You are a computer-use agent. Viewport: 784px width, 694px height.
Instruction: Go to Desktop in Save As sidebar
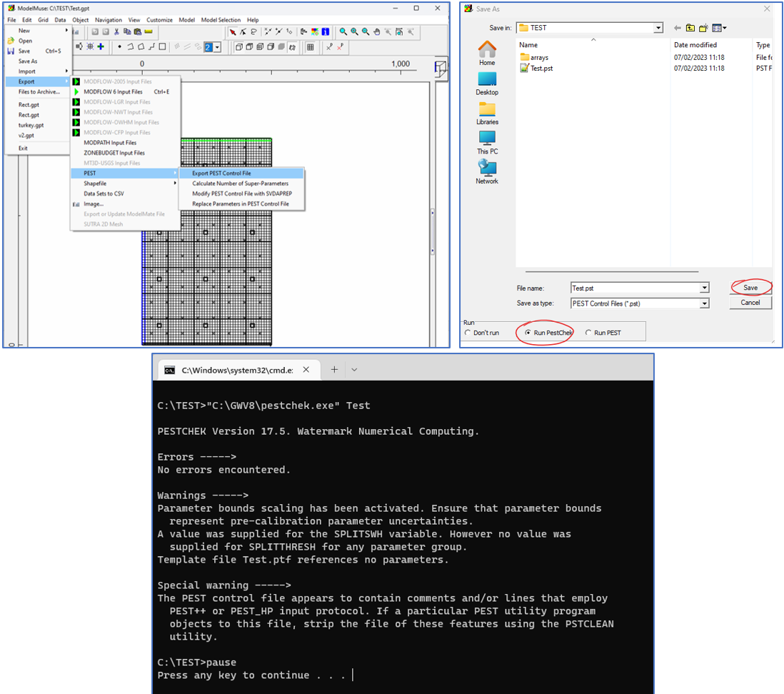(x=487, y=84)
